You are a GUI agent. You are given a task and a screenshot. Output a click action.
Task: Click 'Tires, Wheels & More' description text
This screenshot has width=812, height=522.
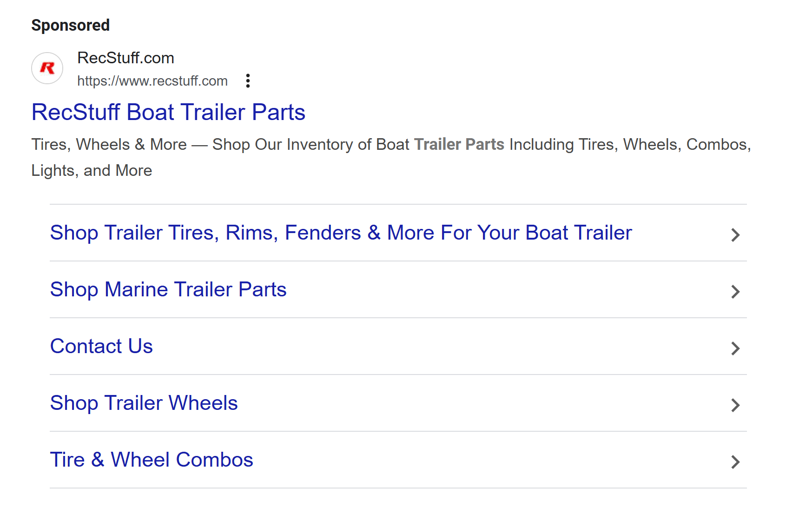[x=109, y=145]
